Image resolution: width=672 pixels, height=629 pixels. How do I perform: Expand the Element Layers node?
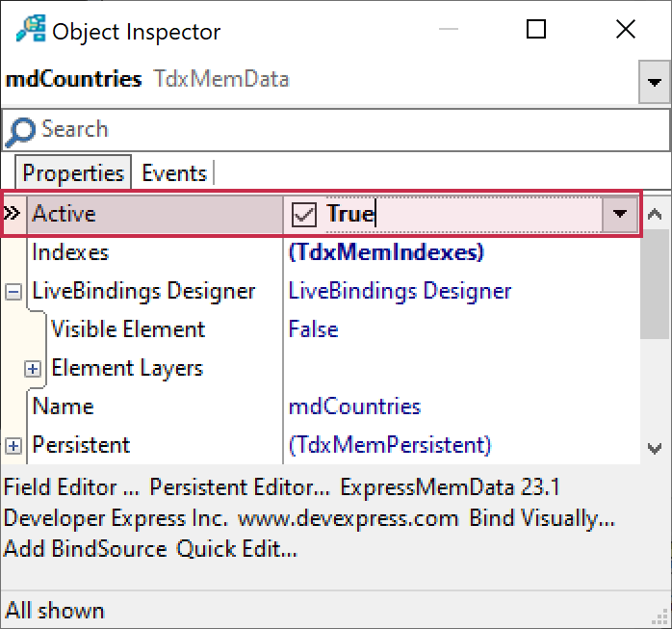point(33,369)
